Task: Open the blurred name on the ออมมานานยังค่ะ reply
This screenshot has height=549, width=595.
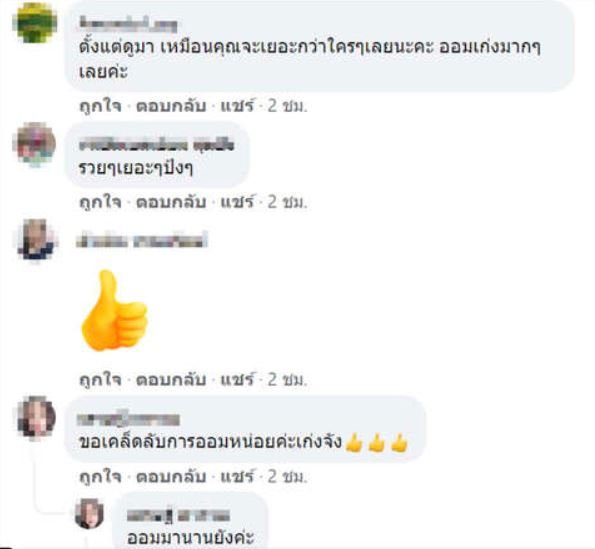Action: coord(178,516)
